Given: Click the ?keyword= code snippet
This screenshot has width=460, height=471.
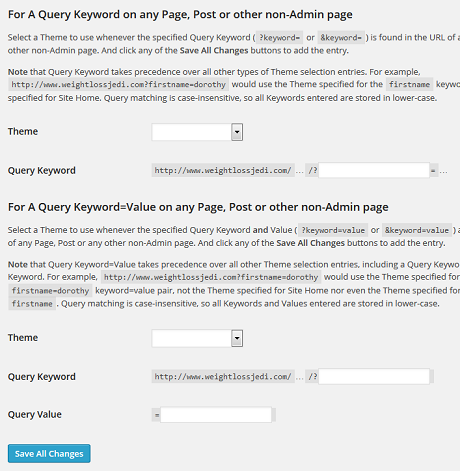Looking at the screenshot, I should click(279, 38).
